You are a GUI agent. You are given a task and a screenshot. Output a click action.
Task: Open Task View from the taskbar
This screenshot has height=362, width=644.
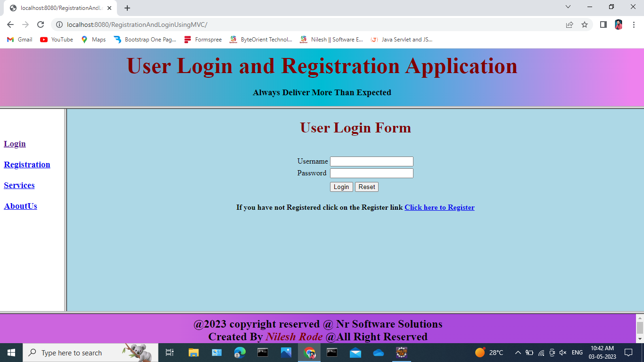[x=170, y=353]
